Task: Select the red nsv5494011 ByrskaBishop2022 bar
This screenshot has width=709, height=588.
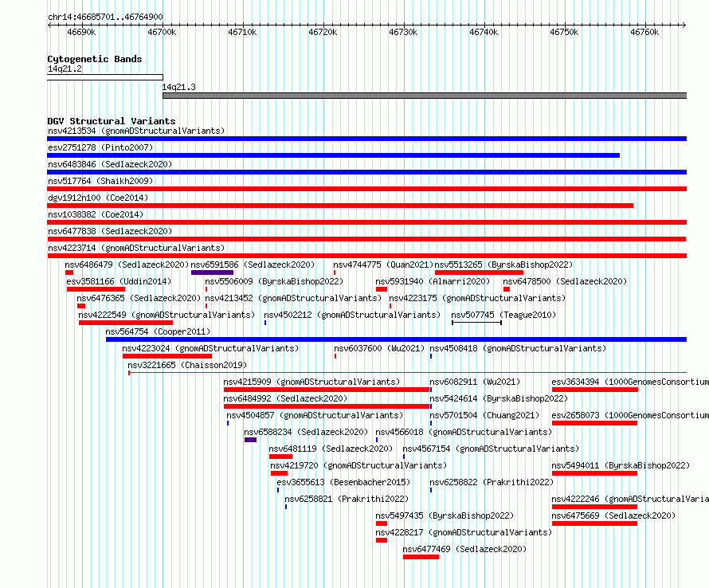Action: coord(594,473)
